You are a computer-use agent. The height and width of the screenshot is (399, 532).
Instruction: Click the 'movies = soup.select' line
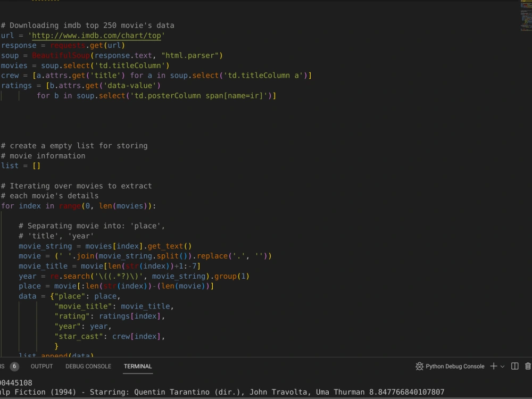[85, 66]
